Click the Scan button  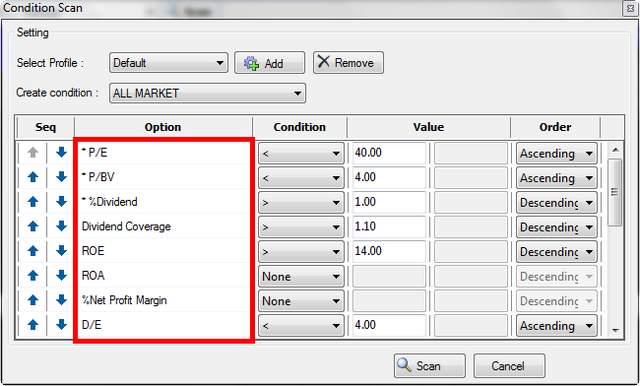(430, 366)
